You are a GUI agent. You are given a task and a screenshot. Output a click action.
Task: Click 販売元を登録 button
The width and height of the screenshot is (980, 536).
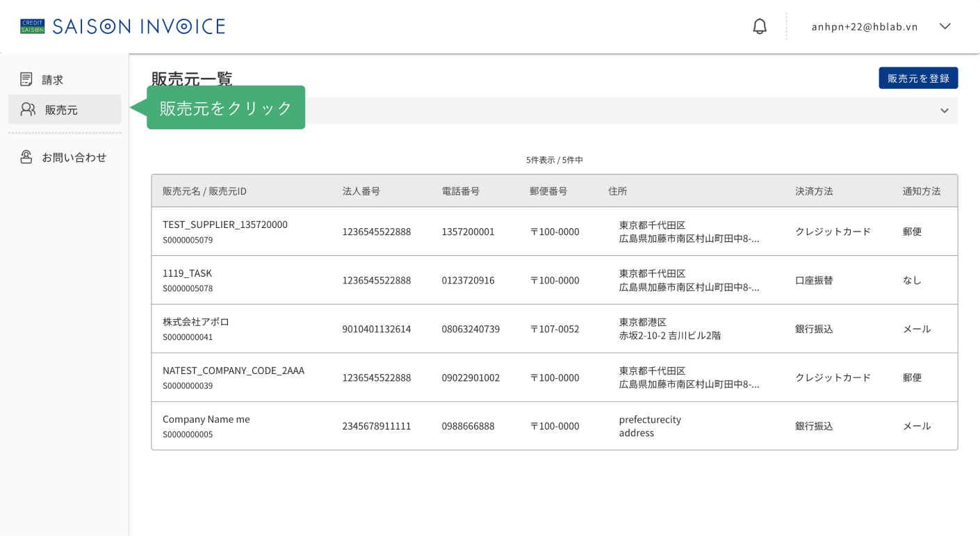(x=918, y=78)
